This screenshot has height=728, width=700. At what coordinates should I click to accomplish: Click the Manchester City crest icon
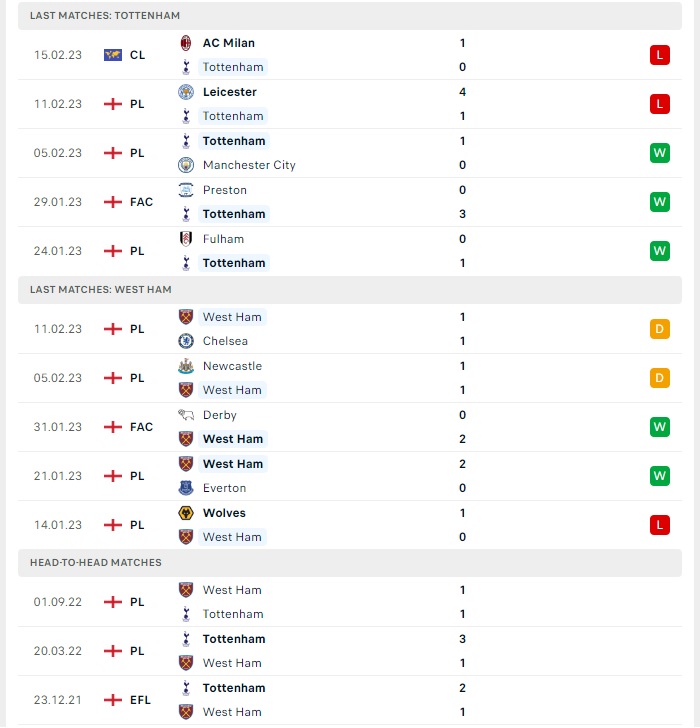point(186,165)
